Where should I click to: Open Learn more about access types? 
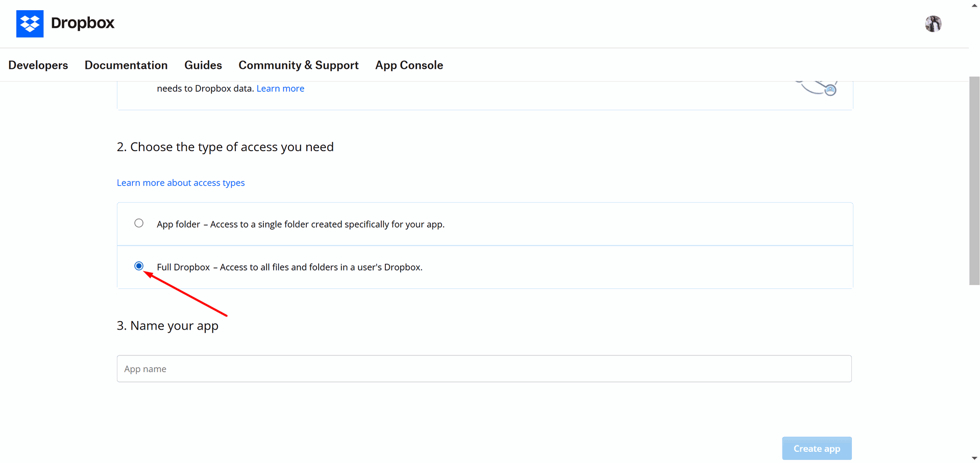click(x=181, y=183)
